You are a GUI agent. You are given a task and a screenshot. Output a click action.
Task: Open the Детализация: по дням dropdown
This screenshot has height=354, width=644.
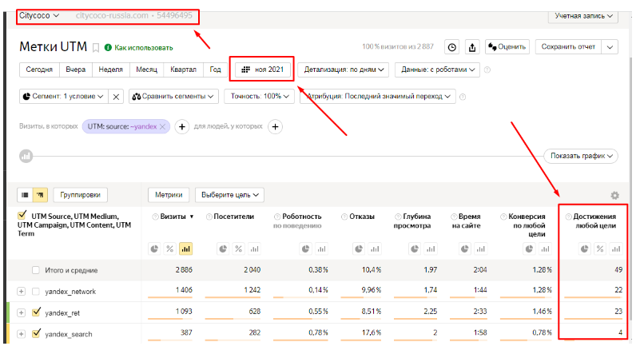tap(344, 70)
